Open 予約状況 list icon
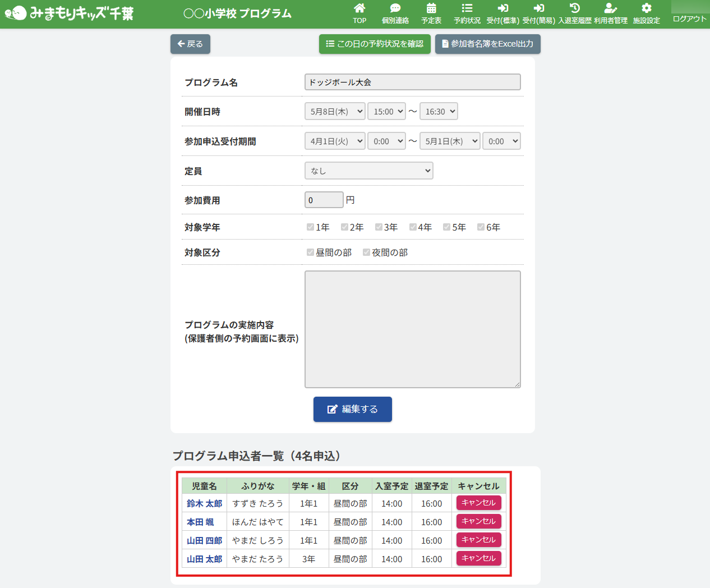The image size is (710, 588). tap(467, 8)
